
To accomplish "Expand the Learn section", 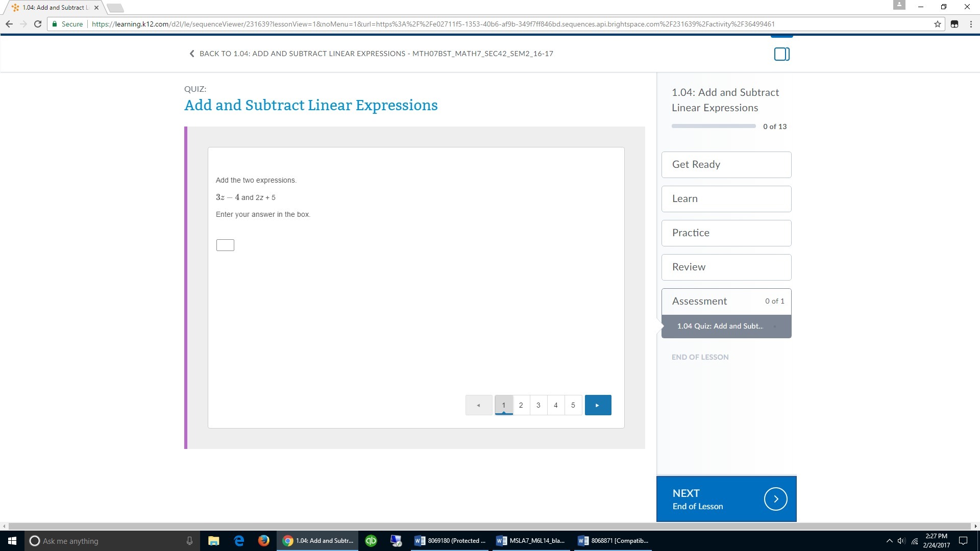I will click(726, 198).
